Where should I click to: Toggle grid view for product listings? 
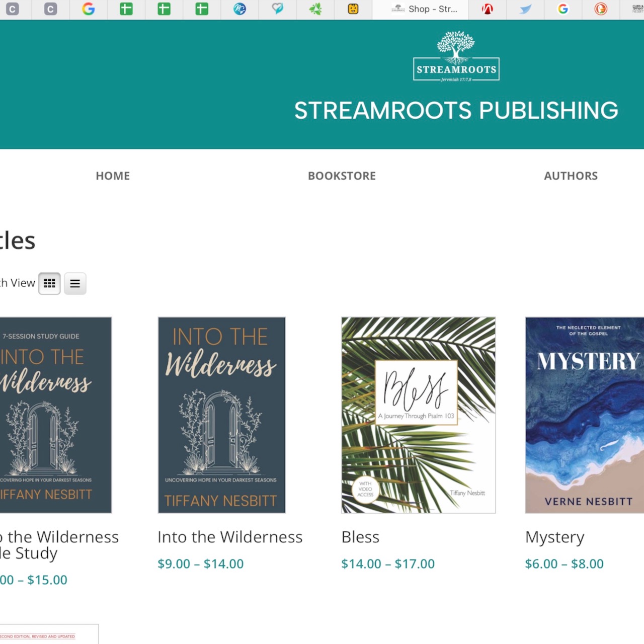pos(49,283)
